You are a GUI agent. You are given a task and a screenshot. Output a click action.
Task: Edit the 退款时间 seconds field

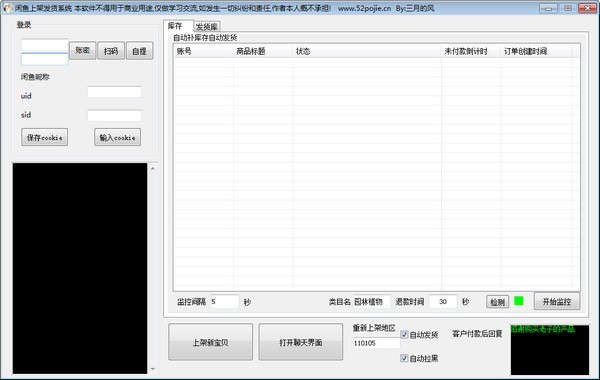pos(443,302)
